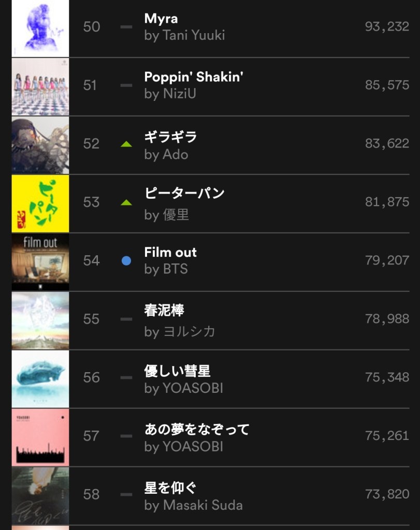Image resolution: width=420 pixels, height=530 pixels.
Task: Click the no-change dash beside Myra
Action: pyautogui.click(x=126, y=27)
